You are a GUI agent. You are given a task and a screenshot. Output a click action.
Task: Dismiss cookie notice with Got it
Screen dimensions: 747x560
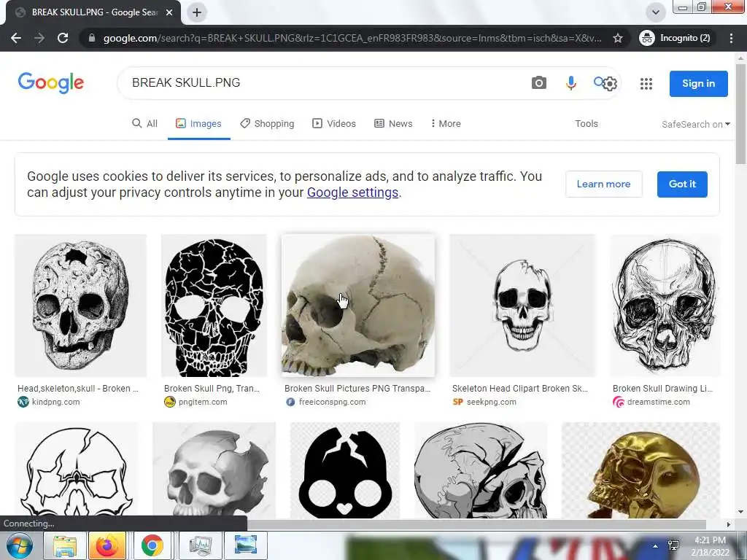pyautogui.click(x=682, y=184)
